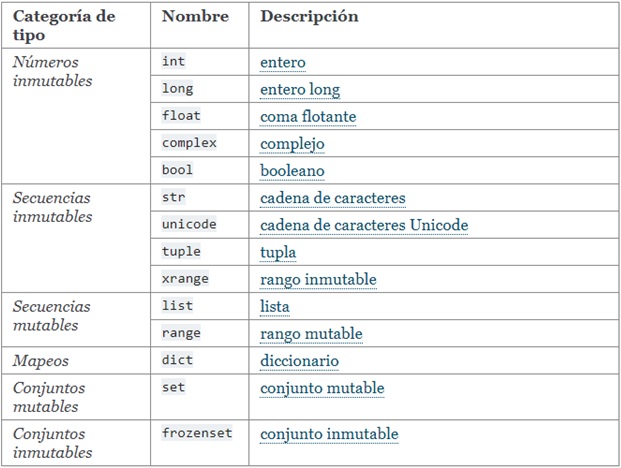Follow the 'rango mutable' link
Screen dimensions: 621x468
point(311,333)
